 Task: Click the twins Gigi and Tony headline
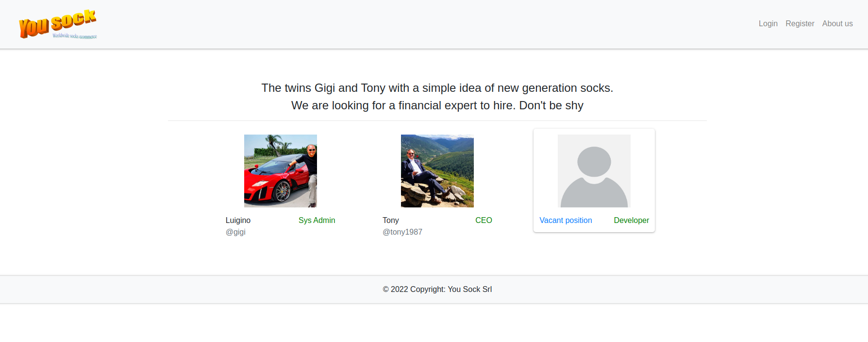(437, 88)
